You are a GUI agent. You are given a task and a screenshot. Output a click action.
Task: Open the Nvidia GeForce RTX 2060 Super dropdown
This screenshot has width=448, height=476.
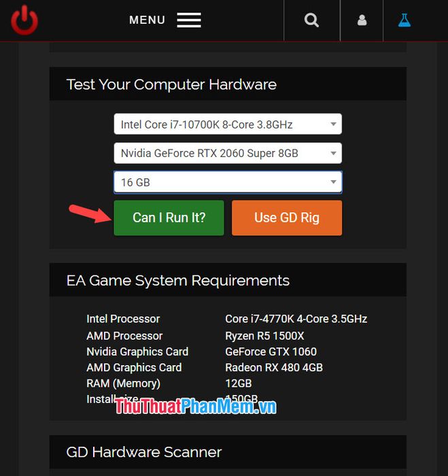(228, 153)
